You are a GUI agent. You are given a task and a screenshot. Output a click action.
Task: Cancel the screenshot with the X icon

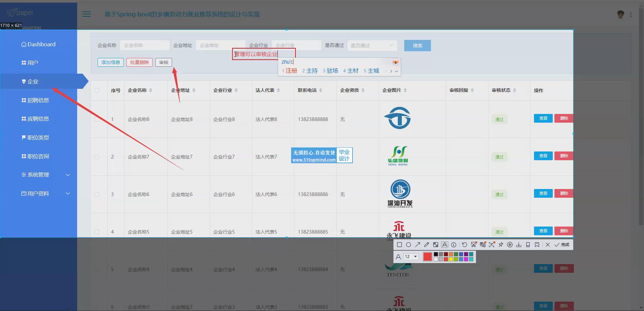548,245
